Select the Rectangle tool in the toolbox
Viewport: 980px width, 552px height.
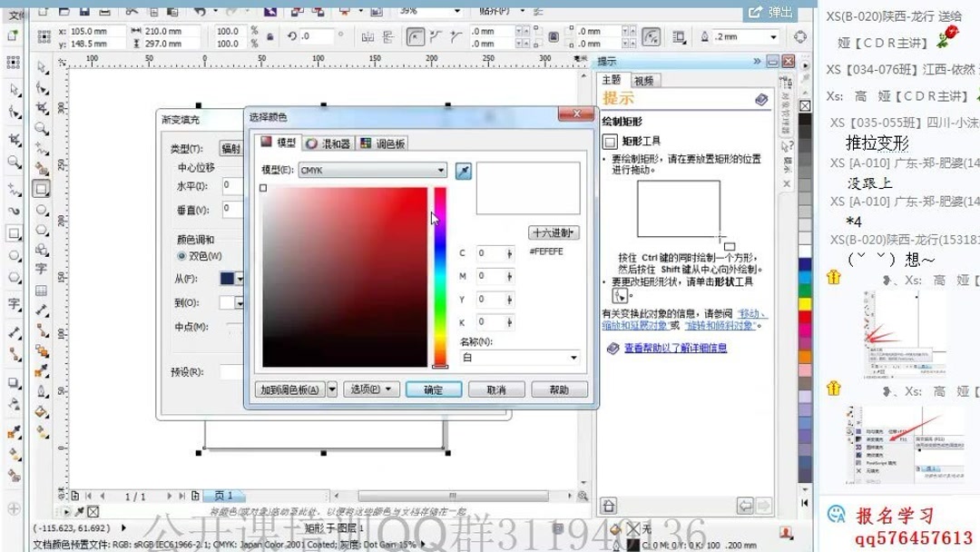click(x=13, y=232)
